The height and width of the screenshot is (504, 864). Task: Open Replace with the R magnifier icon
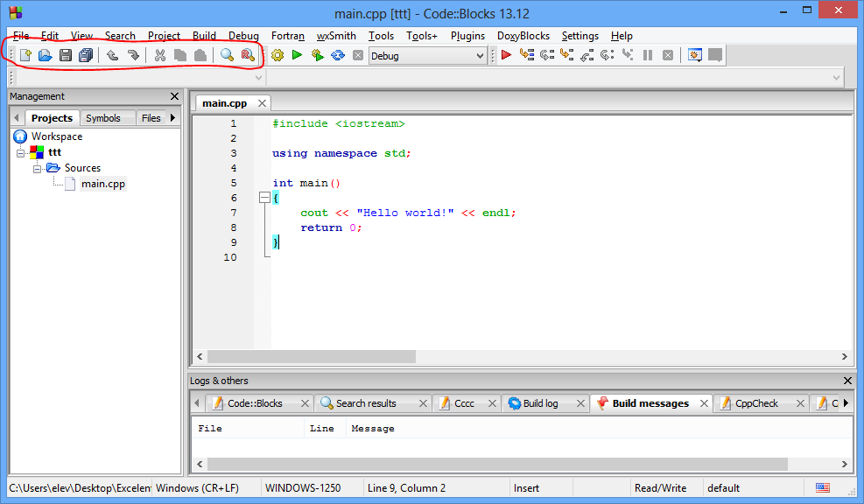248,55
